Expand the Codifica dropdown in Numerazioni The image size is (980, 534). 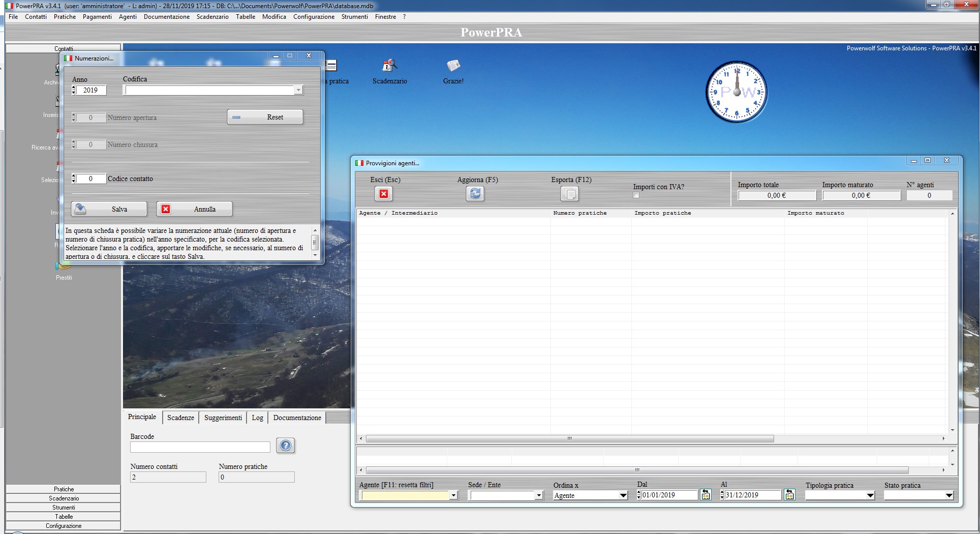coord(298,91)
